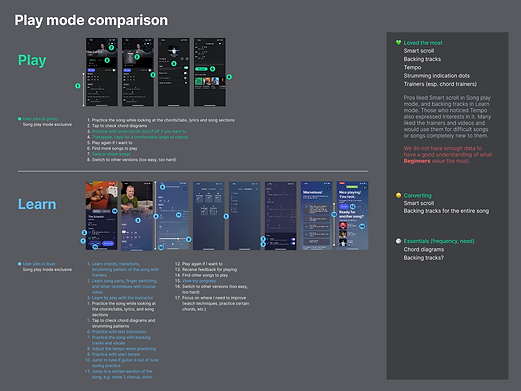Toggle the lower blue switch in sixth Learn screen
The width and height of the screenshot is (521, 391).
[293, 243]
